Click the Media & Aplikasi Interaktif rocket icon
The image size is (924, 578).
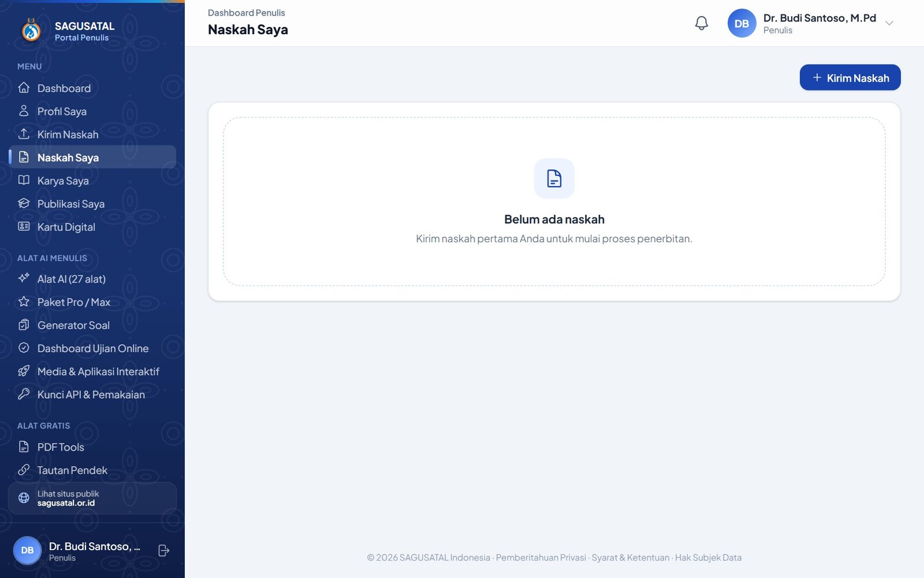tap(24, 371)
